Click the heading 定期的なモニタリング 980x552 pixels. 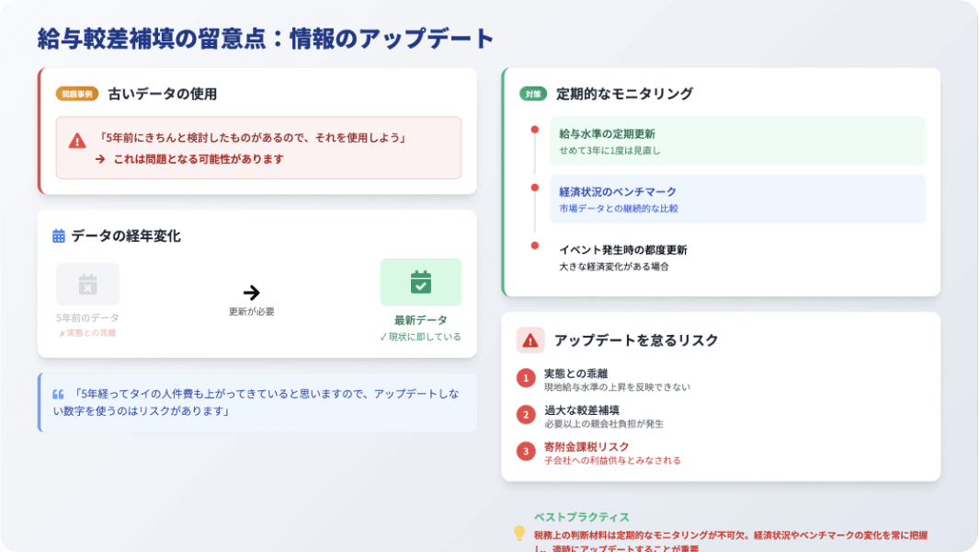click(x=624, y=94)
